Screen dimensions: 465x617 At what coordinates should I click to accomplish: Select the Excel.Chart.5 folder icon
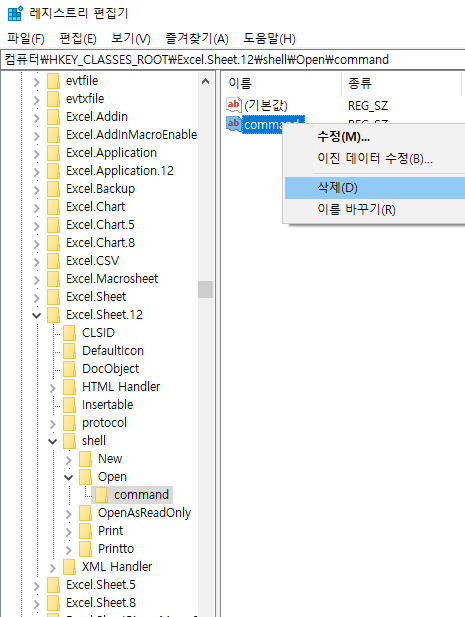tap(53, 225)
